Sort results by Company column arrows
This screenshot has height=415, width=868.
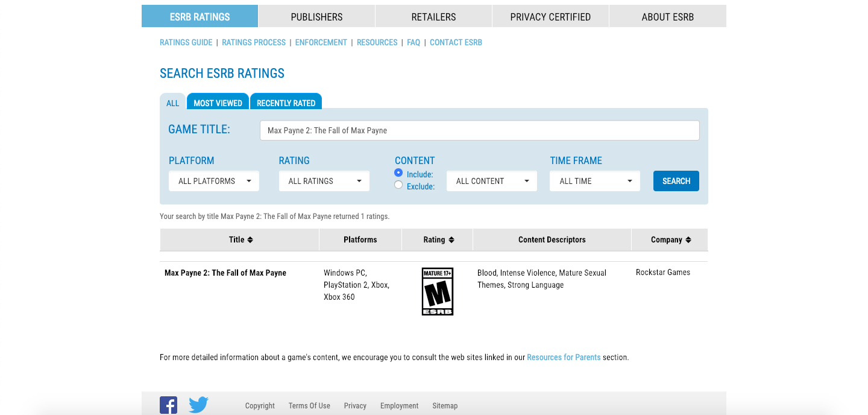tap(688, 240)
